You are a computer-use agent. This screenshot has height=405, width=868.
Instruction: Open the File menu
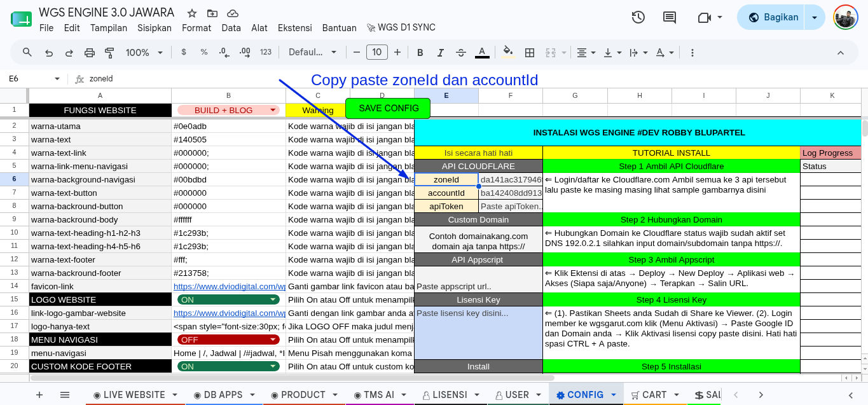(46, 28)
